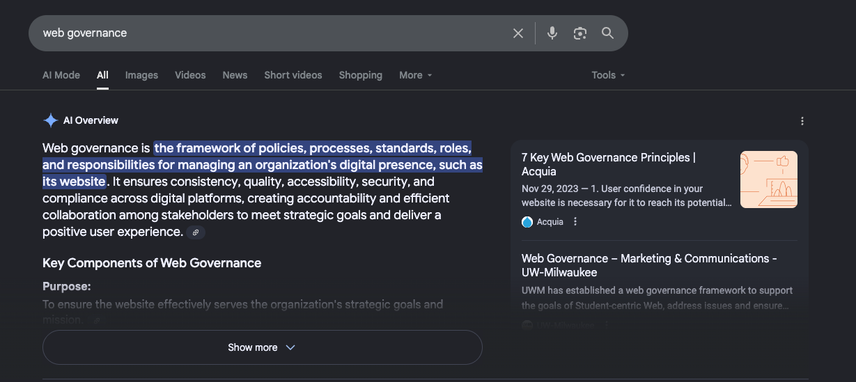Switch to the Images tab

pyautogui.click(x=141, y=75)
